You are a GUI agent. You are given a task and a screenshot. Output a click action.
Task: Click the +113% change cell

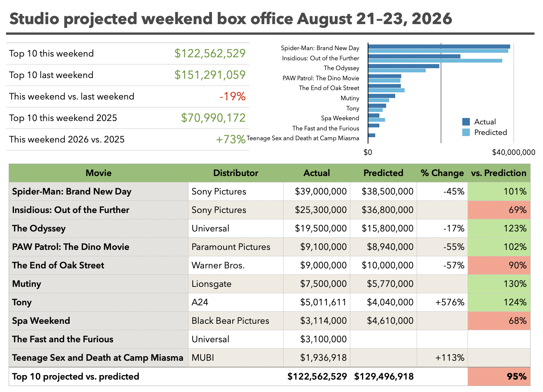(x=442, y=358)
